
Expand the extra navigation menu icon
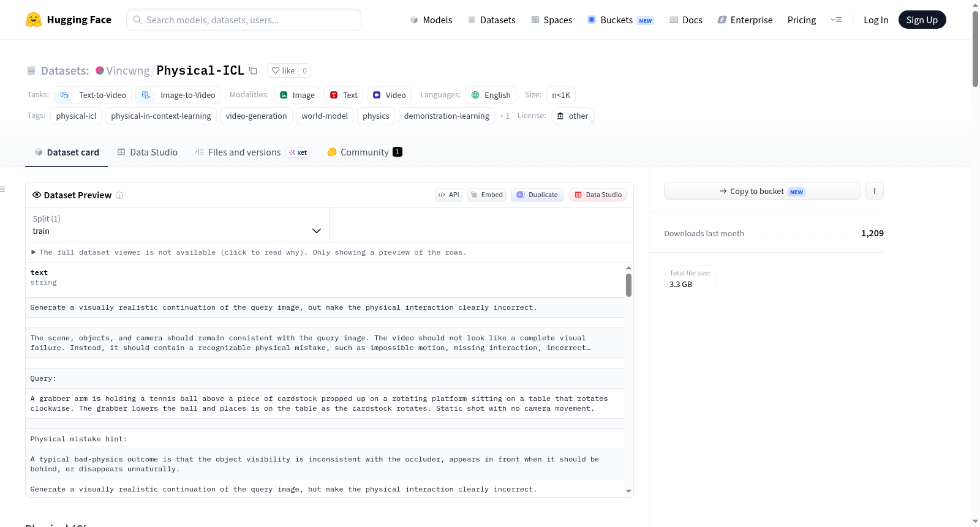[836, 20]
